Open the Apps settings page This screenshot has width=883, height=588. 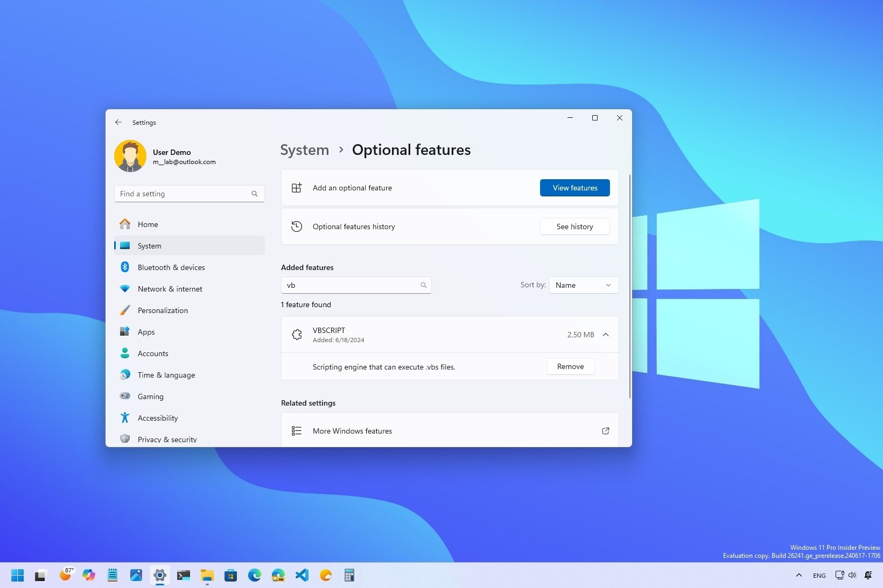190,332
